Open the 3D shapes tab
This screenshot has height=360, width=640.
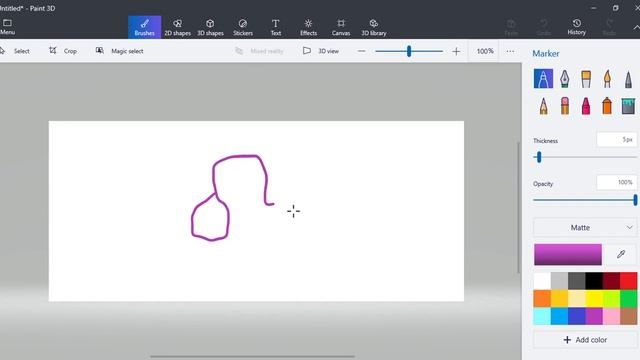(210, 27)
